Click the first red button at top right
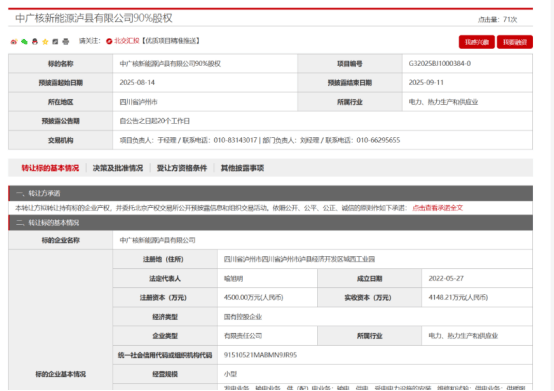The width and height of the screenshot is (554, 391). point(477,42)
